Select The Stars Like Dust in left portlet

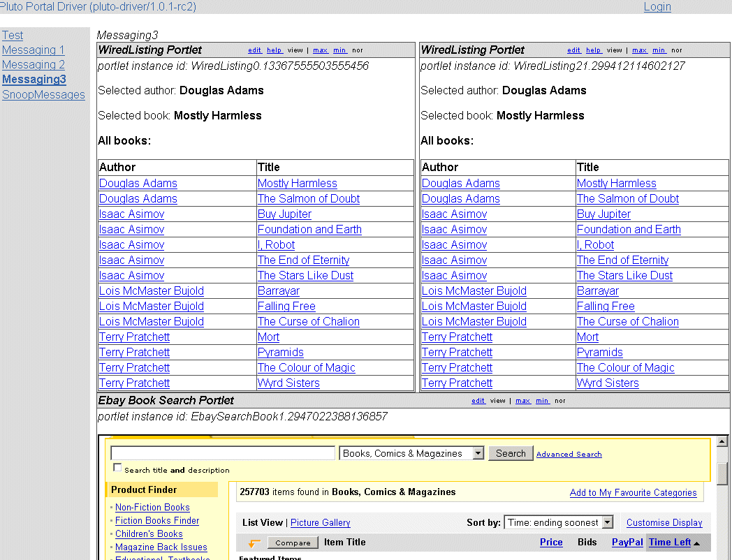[305, 276]
